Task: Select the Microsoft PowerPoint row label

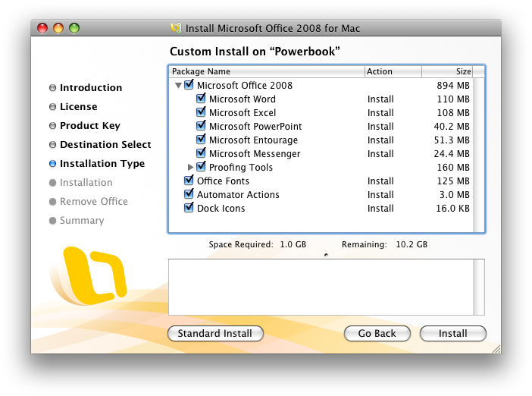Action: pos(255,127)
